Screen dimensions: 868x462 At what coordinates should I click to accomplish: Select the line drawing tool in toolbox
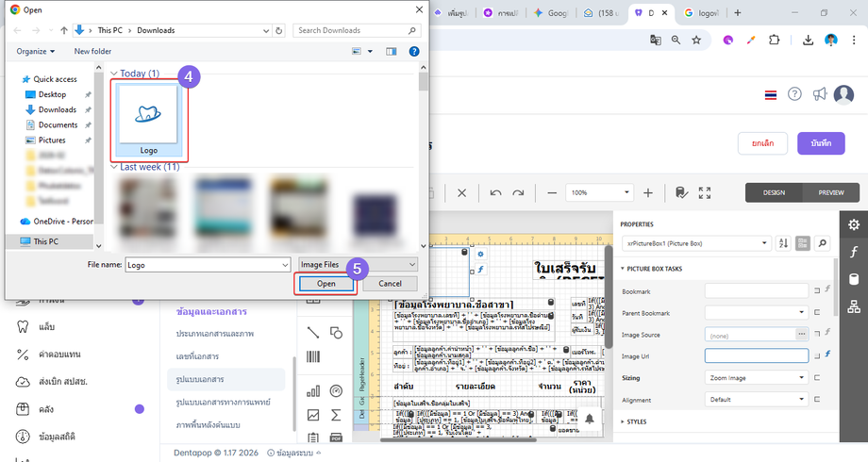(313, 332)
